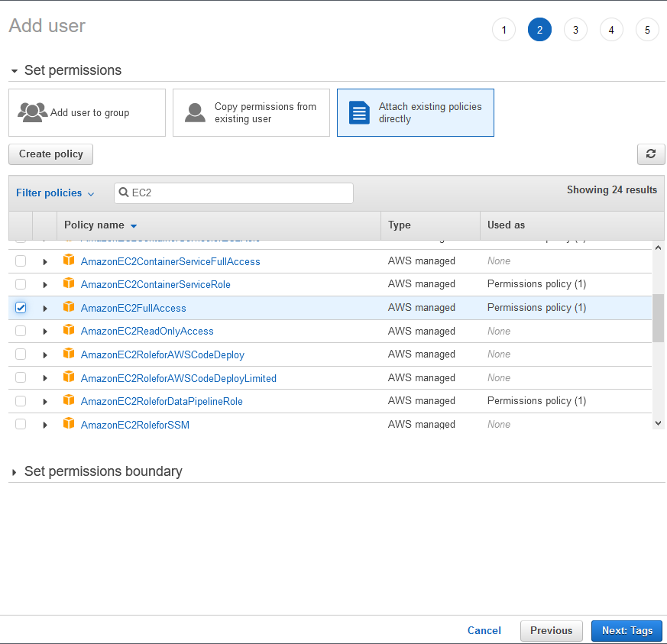Click the policy list vertical scrollbar thumb
This screenshot has width=667, height=644.
[x=658, y=317]
